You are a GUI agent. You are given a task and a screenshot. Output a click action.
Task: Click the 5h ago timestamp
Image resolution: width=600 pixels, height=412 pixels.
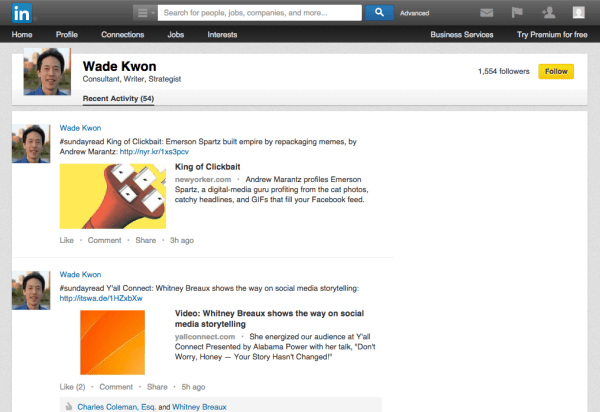tap(193, 387)
